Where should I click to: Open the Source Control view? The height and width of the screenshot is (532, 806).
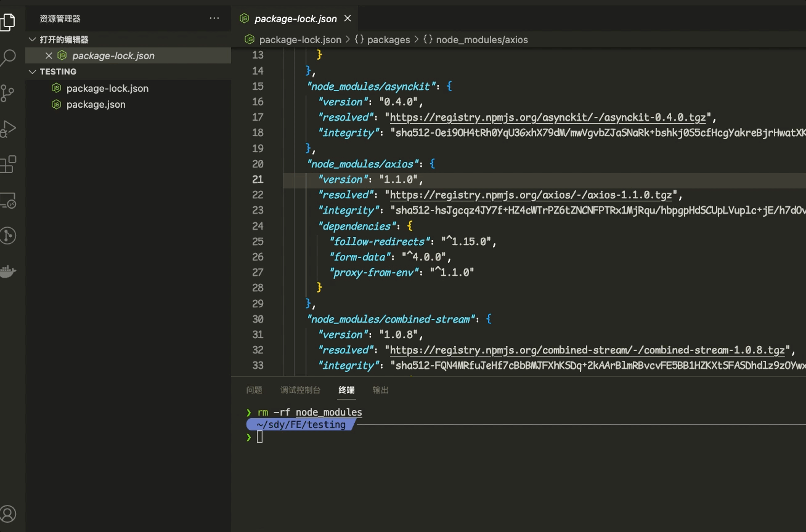tap(7, 93)
